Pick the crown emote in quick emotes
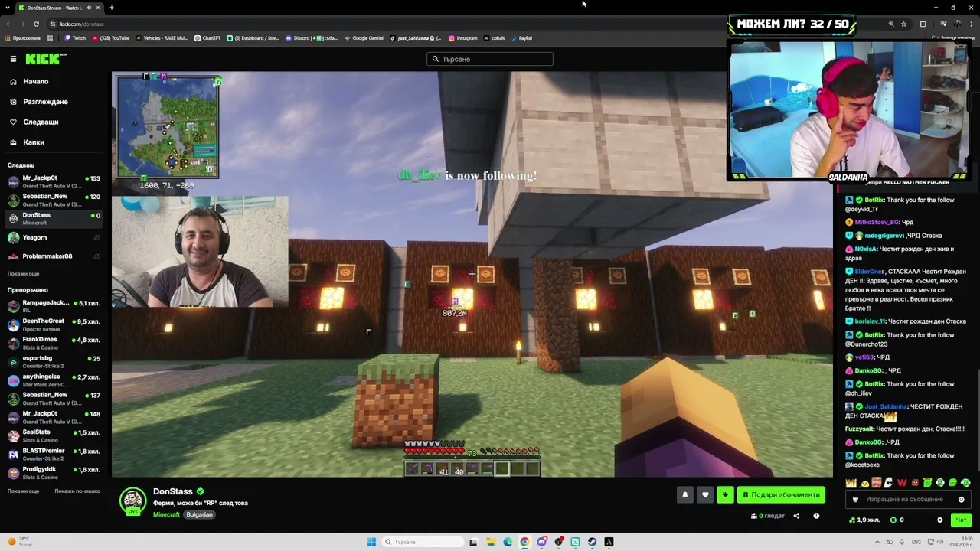980x551 pixels. [x=851, y=483]
